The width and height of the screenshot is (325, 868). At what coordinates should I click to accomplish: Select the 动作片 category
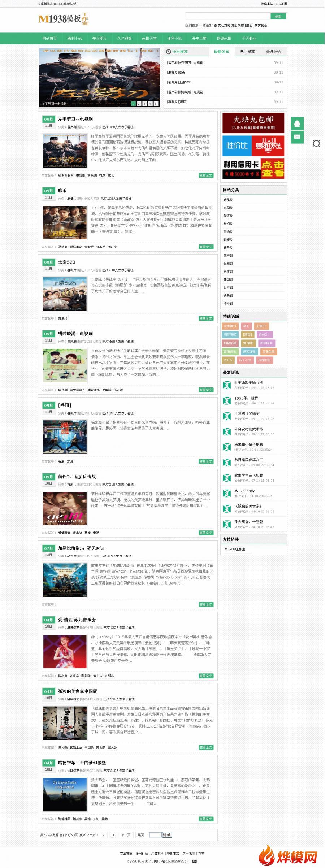(228, 200)
